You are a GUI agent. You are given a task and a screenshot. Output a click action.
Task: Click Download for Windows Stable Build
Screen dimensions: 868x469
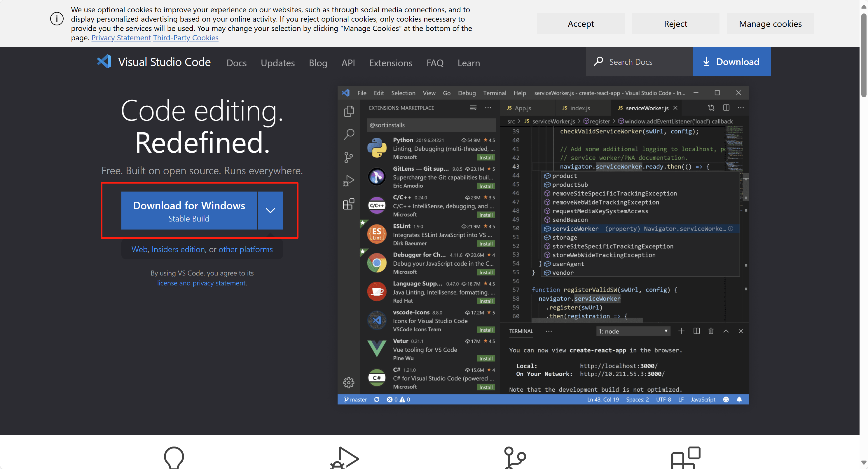click(189, 210)
